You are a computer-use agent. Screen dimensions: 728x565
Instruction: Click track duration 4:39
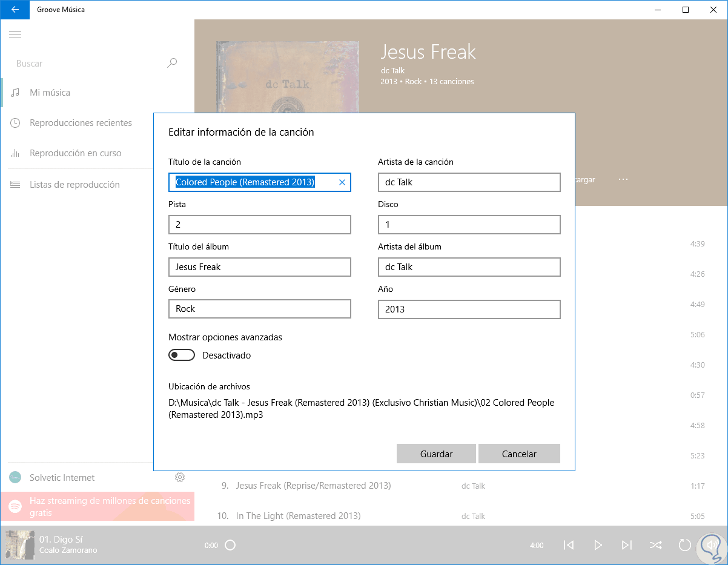click(x=697, y=244)
